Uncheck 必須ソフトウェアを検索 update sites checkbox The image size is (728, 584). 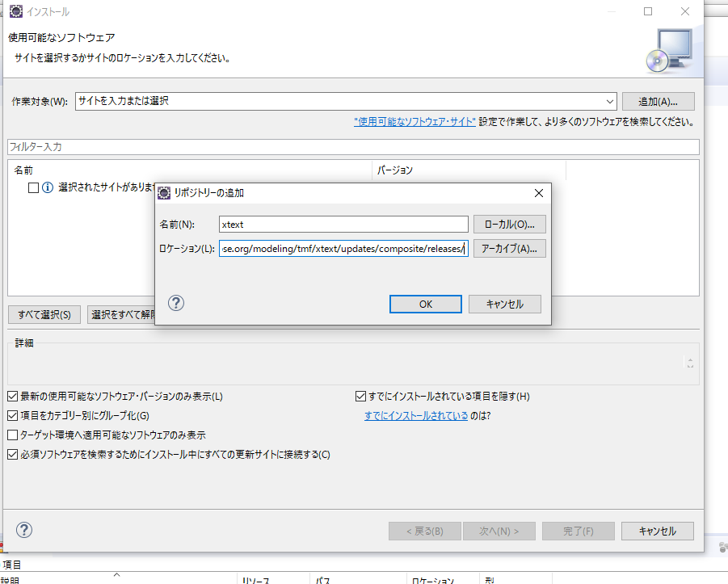coord(12,455)
